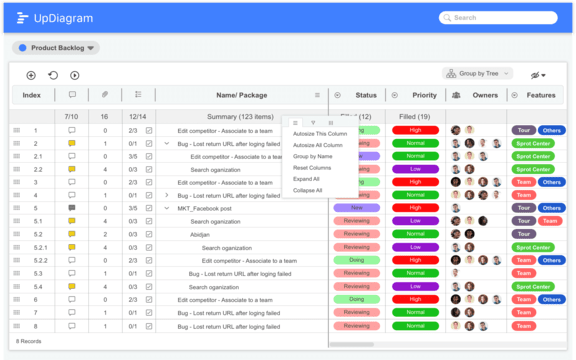
Task: Click Sprot Center tag in row 2
Action: (x=533, y=144)
